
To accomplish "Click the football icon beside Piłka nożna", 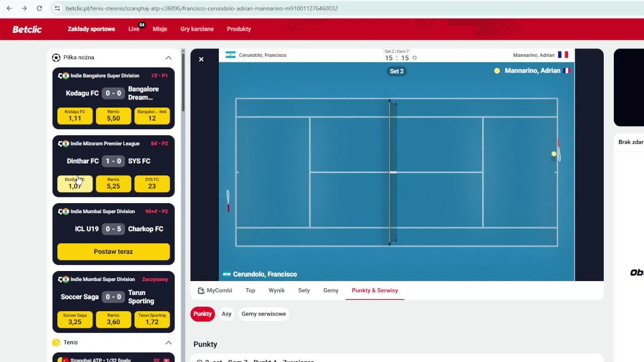I will click(x=56, y=58).
